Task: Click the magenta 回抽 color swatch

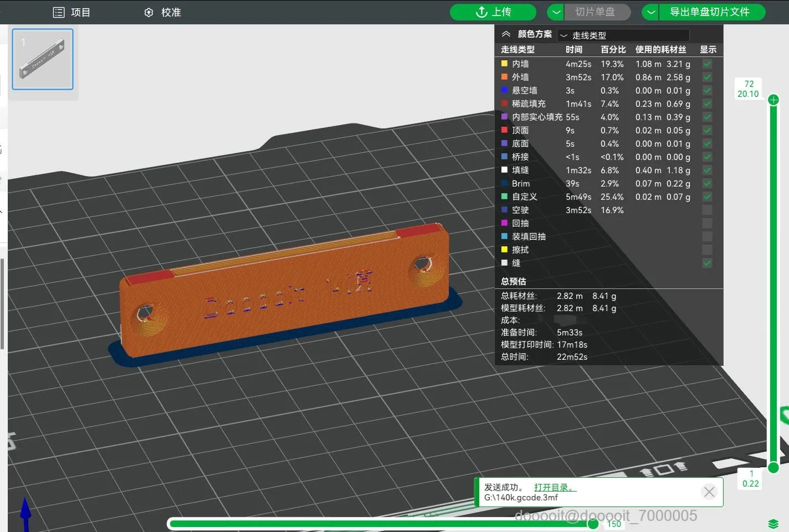Action: 504,223
